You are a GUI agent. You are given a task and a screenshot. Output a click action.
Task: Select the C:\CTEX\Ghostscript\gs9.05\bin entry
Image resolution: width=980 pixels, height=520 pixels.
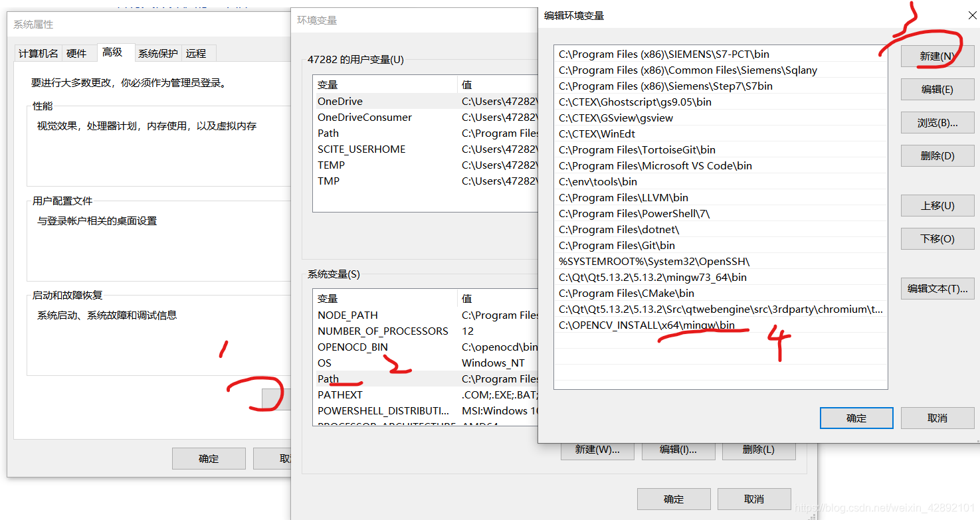click(720, 102)
